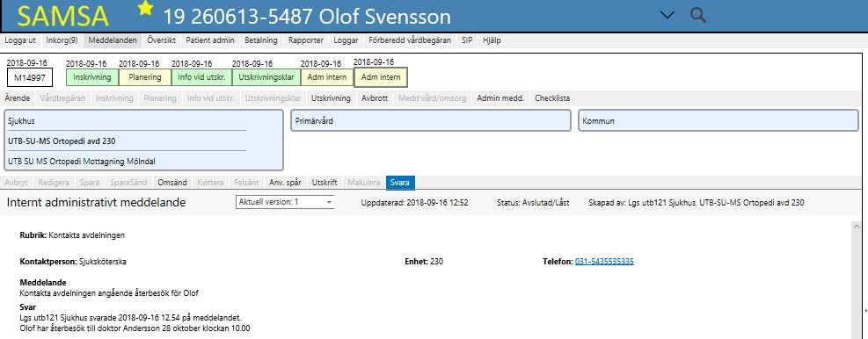
Task: Select the Sjukhus panel header
Action: point(22,120)
